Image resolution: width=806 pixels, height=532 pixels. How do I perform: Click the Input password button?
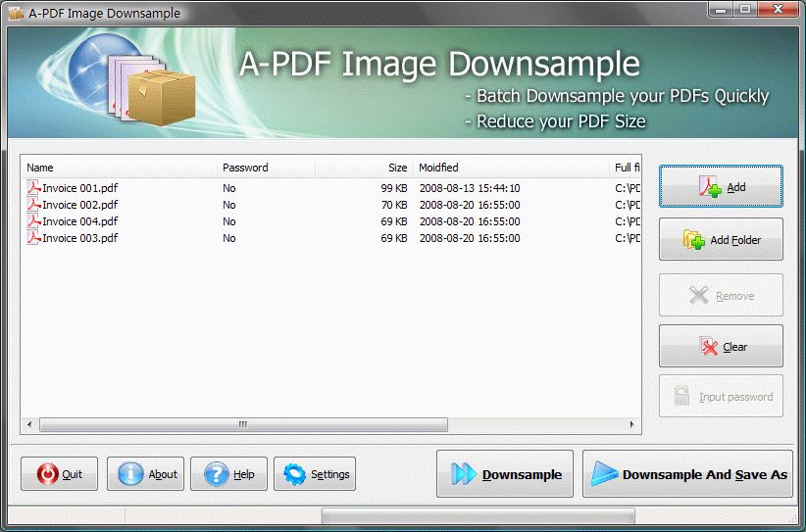tap(721, 396)
